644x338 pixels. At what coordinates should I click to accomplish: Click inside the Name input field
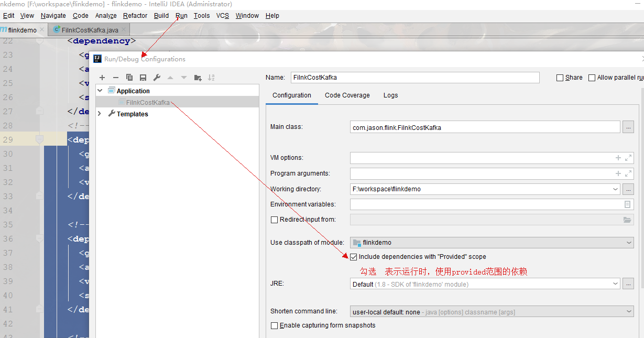point(414,77)
